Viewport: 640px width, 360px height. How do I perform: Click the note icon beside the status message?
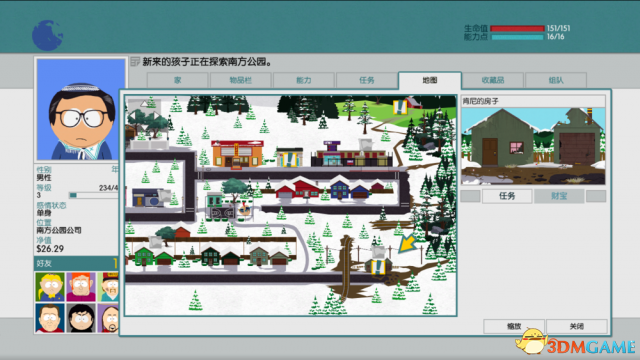[x=135, y=62]
